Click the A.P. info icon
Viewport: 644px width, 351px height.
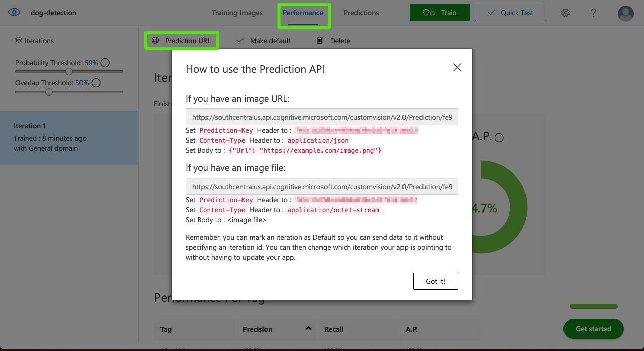[x=498, y=136]
